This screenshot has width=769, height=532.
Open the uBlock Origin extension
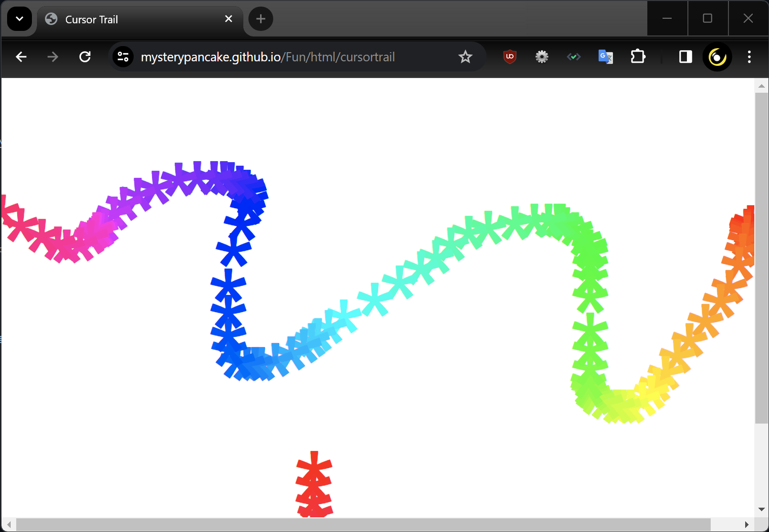click(510, 57)
